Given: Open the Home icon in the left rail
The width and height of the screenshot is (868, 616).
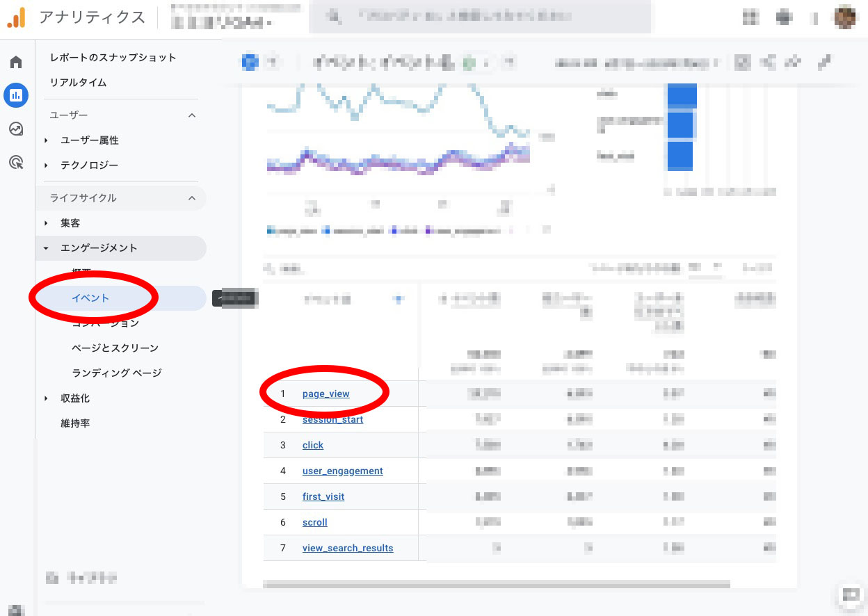Looking at the screenshot, I should [16, 63].
